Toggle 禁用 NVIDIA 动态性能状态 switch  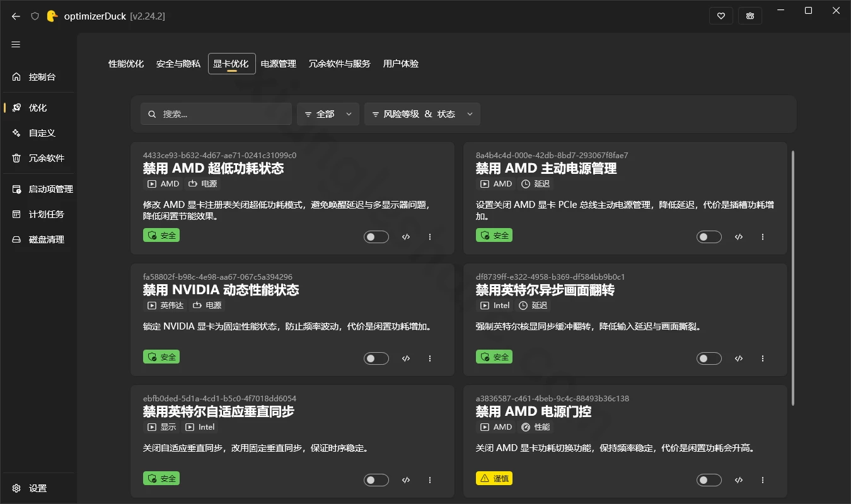coord(376,358)
